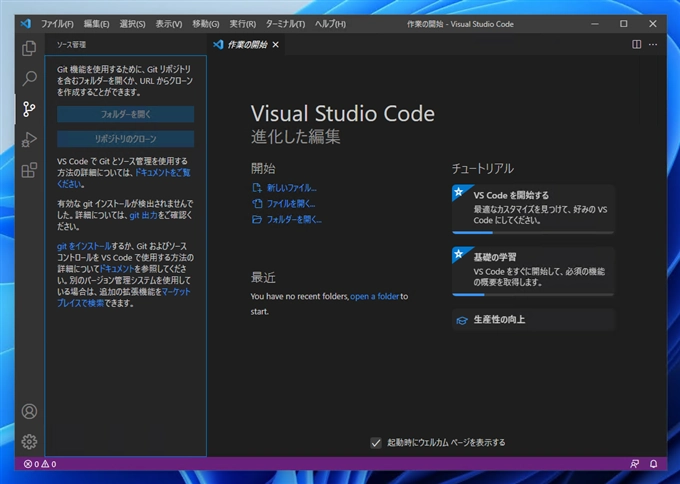The width and height of the screenshot is (680, 484).
Task: Click the チュートリアル heading
Action: pyautogui.click(x=483, y=168)
